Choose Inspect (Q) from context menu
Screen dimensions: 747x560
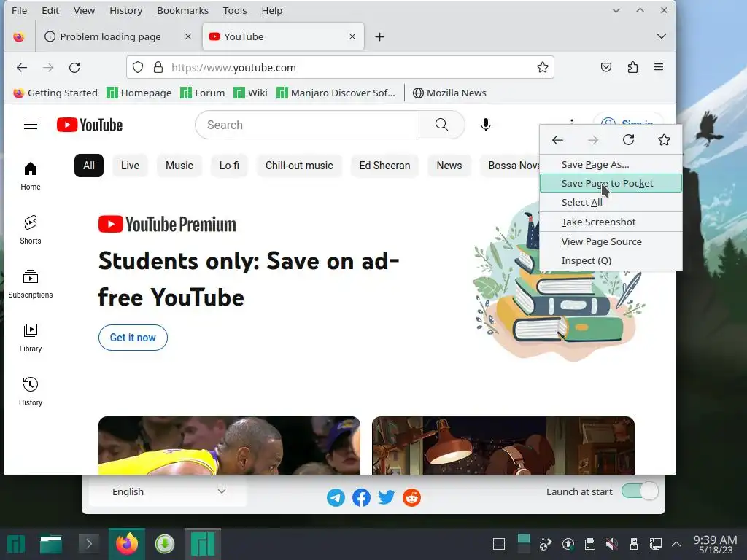click(611, 260)
